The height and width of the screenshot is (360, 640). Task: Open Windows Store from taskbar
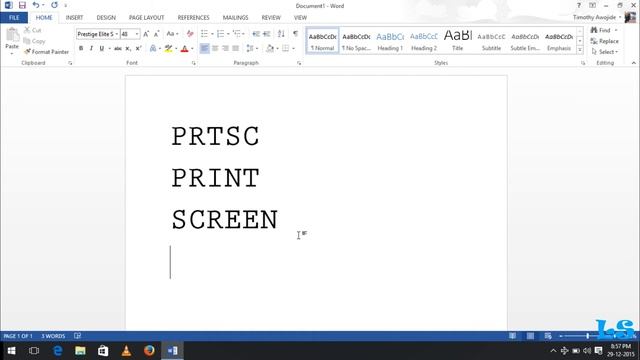click(103, 351)
